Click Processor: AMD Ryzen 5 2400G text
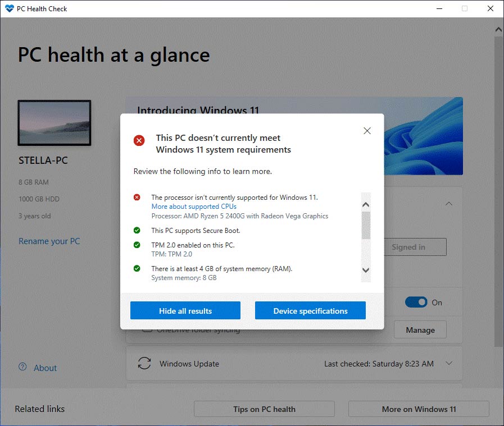Image resolution: width=504 pixels, height=426 pixels. click(240, 216)
